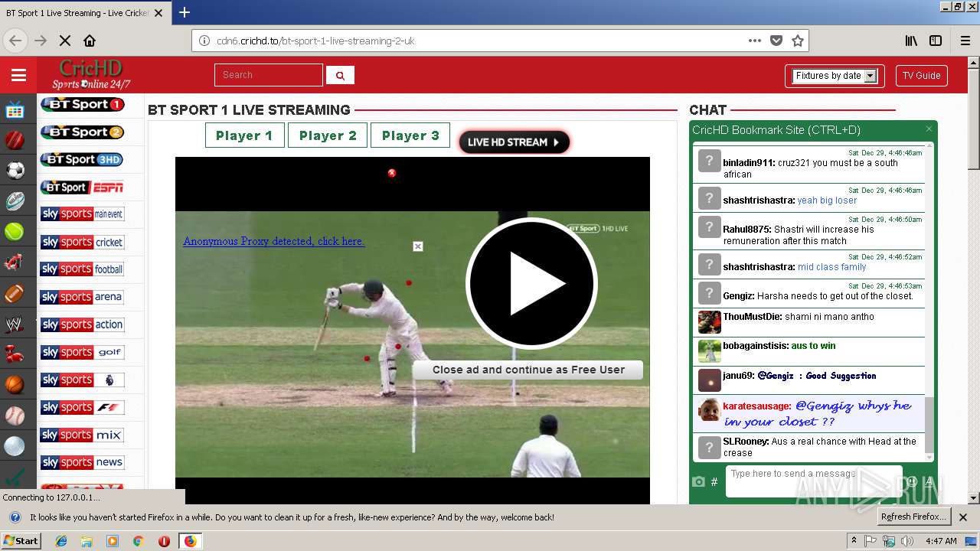Select Sky Sports Arena channel
980x551 pixels.
pyautogui.click(x=82, y=297)
